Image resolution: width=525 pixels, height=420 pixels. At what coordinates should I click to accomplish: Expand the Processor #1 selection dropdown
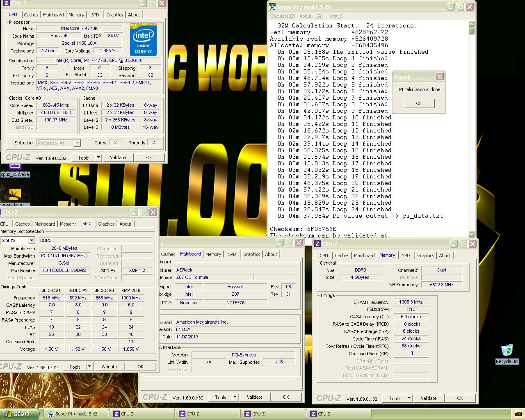pos(77,143)
